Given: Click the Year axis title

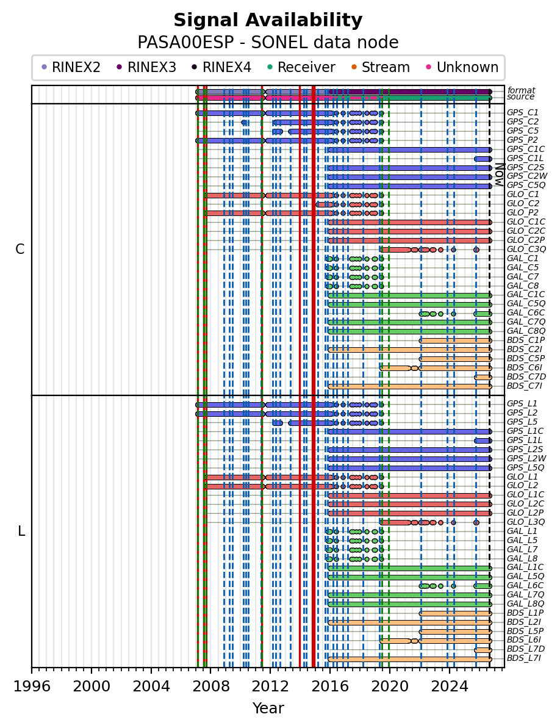Looking at the screenshot, I should [x=268, y=708].
